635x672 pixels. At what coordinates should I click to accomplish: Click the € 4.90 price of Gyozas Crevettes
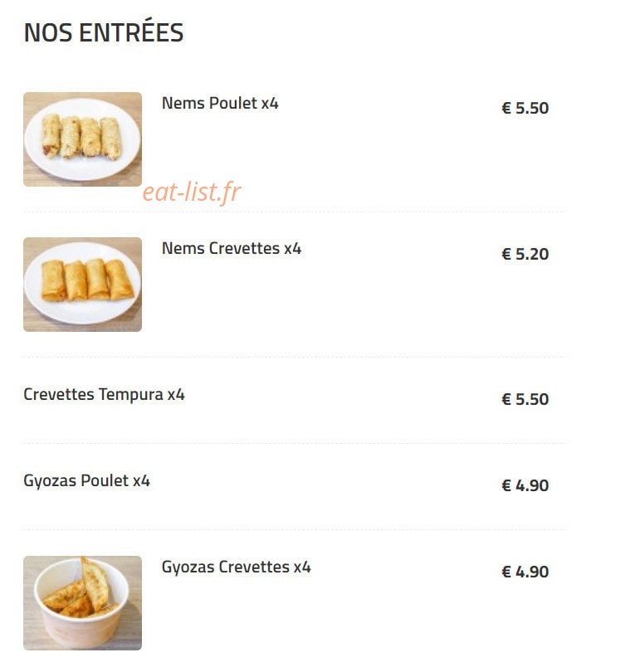(x=525, y=572)
